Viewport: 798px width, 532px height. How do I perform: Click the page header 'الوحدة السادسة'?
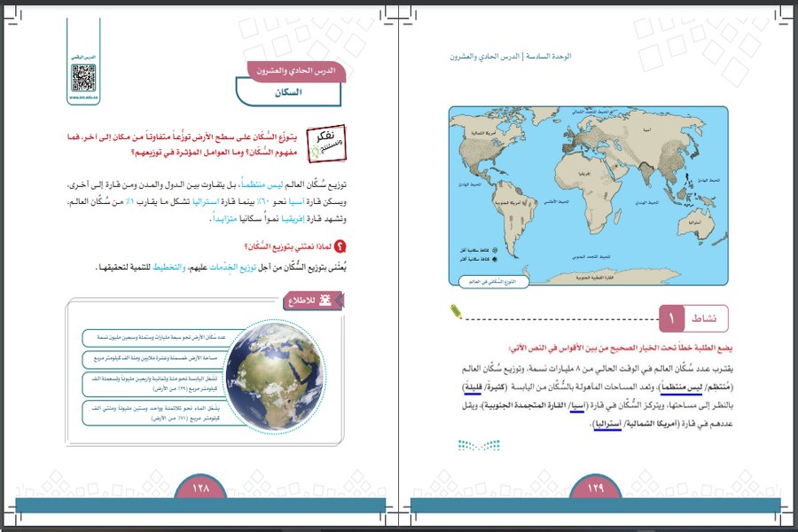click(x=549, y=56)
